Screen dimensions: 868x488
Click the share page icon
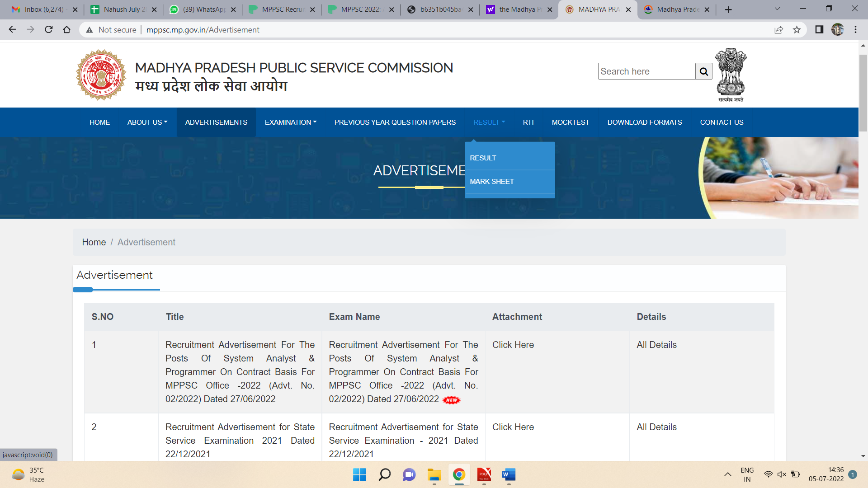(778, 30)
